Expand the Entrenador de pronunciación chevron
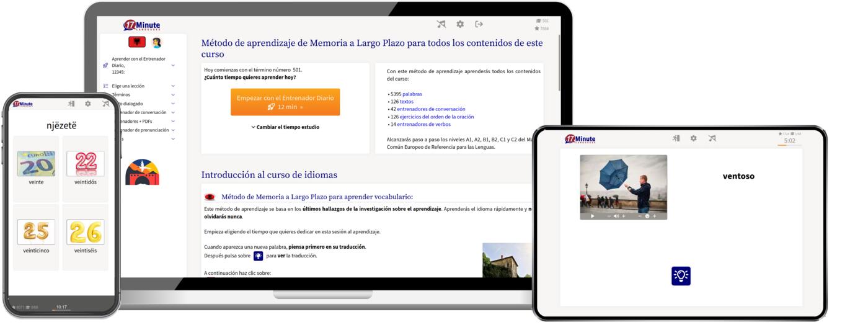 click(x=173, y=130)
